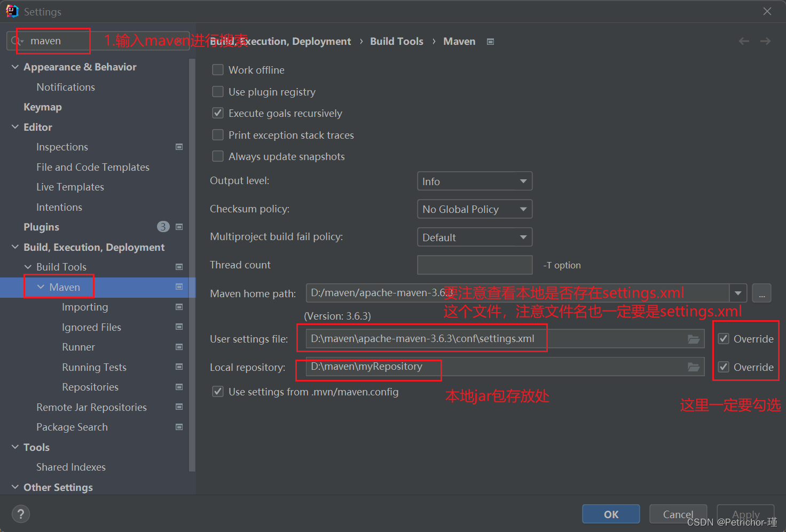Open Live Templates settings
786x532 pixels.
pyautogui.click(x=70, y=187)
